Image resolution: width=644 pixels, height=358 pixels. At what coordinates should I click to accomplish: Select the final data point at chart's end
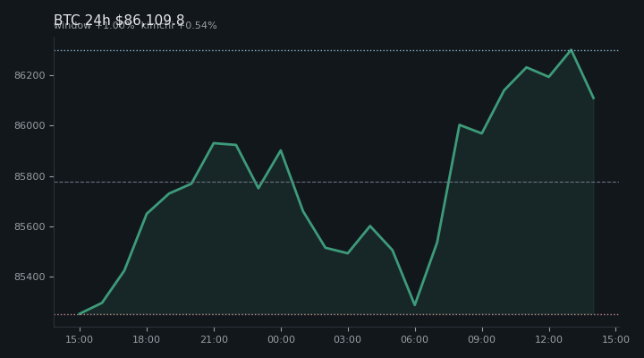pyautogui.click(x=594, y=98)
